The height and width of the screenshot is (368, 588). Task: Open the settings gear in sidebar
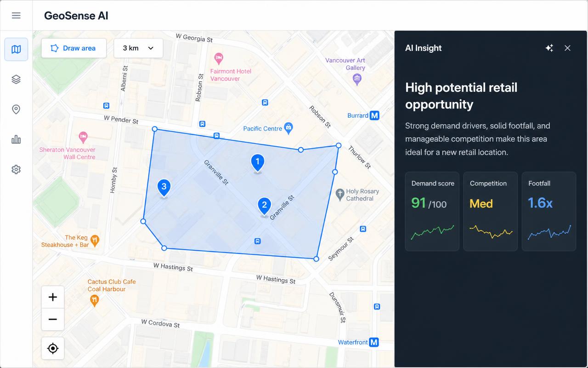(16, 169)
